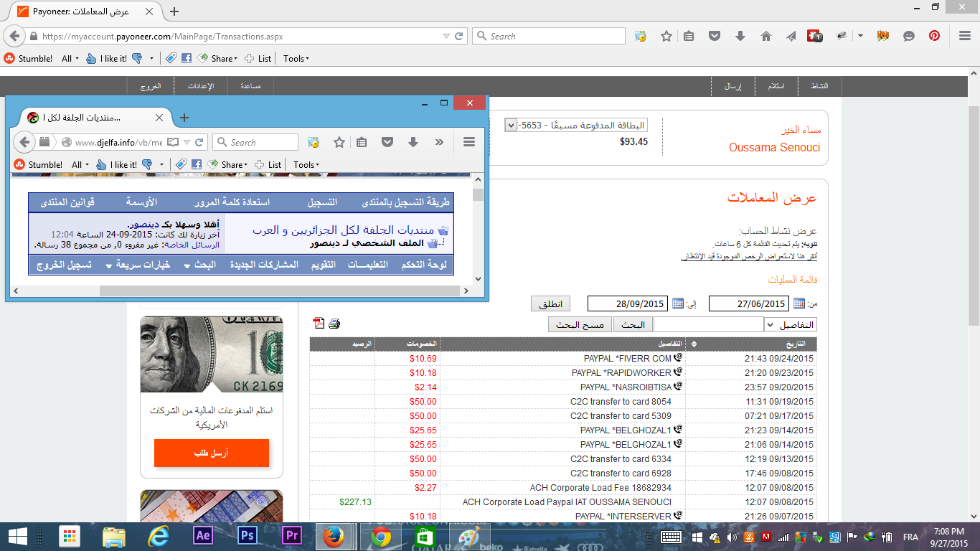The image size is (980, 551).
Task: Reload the Payoneer page
Action: point(459,36)
